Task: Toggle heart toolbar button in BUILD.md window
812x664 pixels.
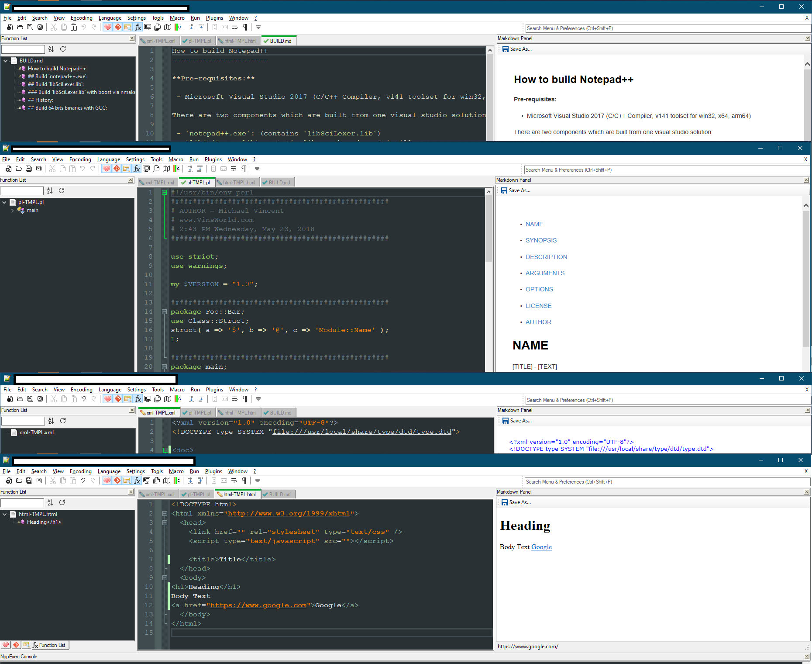Action: tap(108, 27)
